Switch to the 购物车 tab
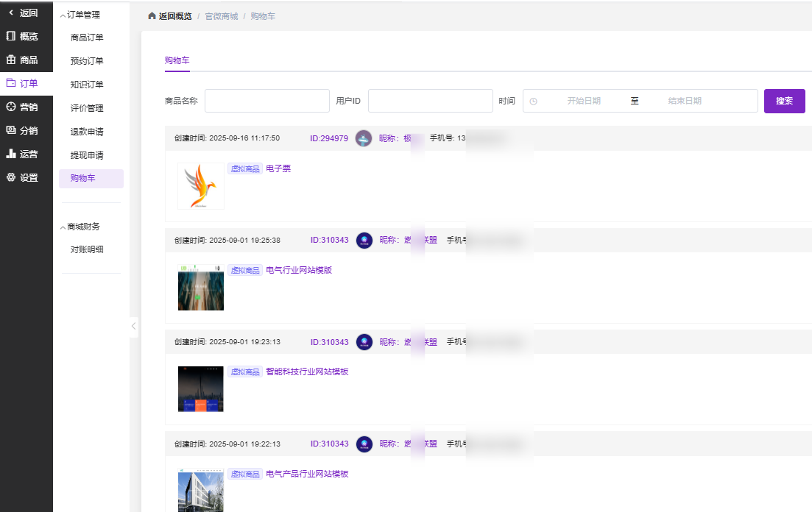 pos(177,60)
